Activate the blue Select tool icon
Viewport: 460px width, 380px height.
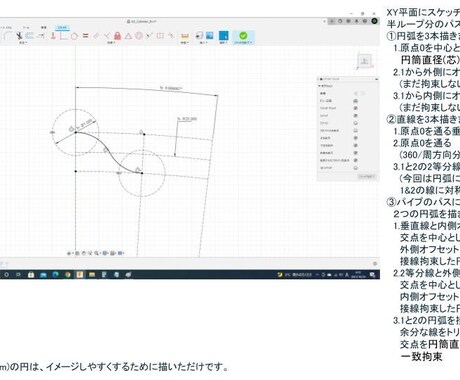click(224, 35)
